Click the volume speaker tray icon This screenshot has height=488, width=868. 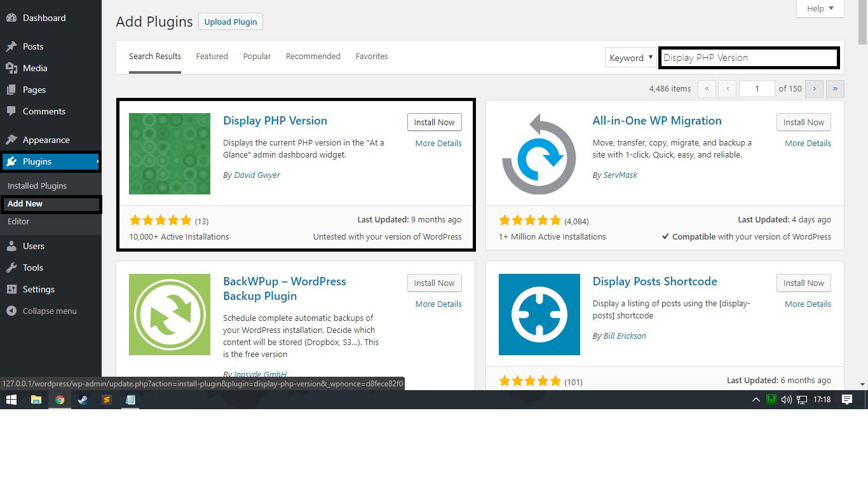[x=787, y=400]
